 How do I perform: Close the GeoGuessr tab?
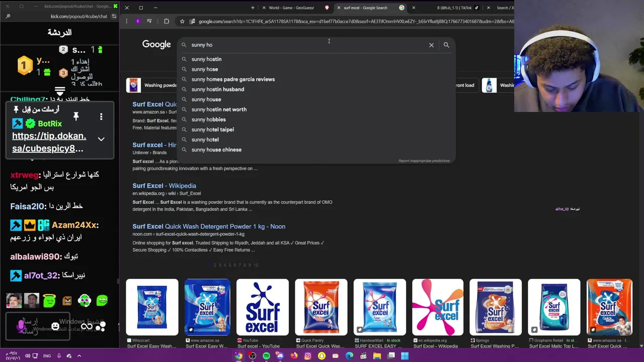[264, 8]
